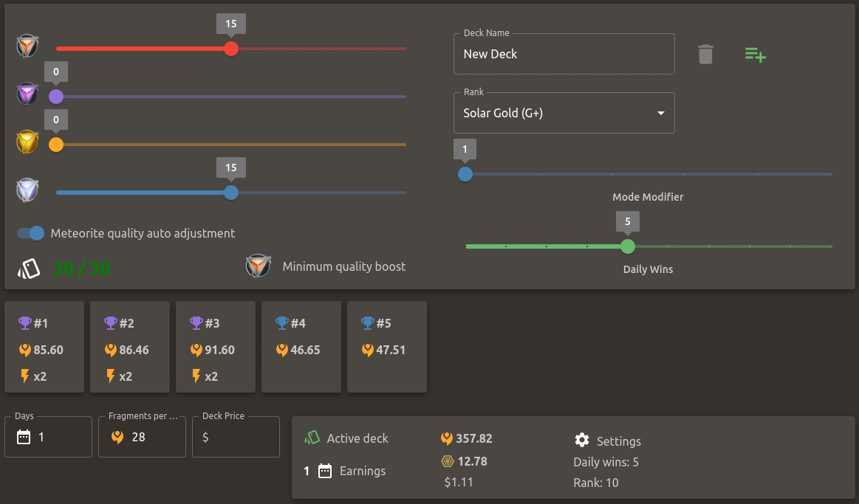Click the x2 multiplier on card #2
Image resolution: width=859 pixels, height=504 pixels.
[x=126, y=376]
